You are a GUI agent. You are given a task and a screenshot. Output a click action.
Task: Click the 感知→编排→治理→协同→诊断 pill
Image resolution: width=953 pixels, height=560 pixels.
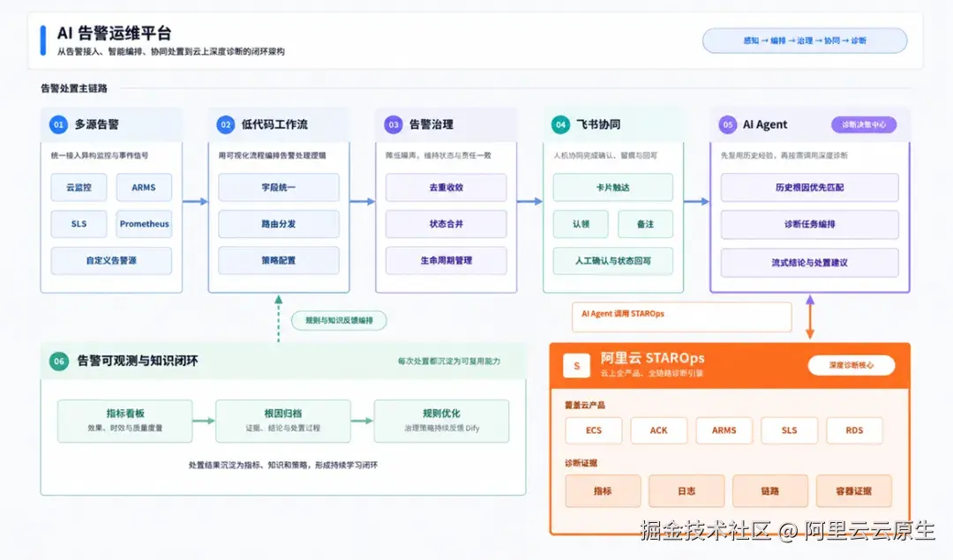(x=805, y=41)
